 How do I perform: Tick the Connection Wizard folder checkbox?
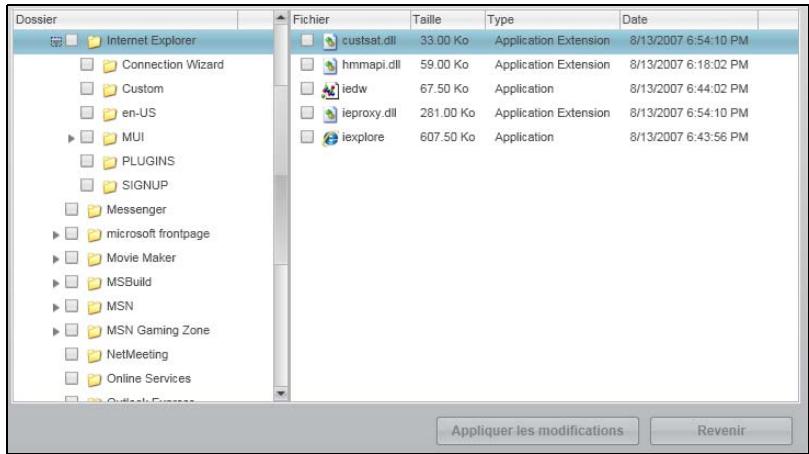[x=87, y=65]
